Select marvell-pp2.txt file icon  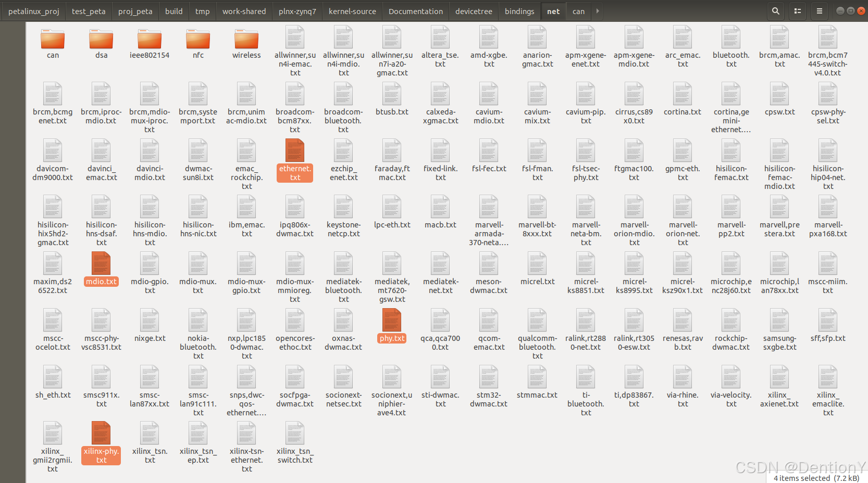731,207
